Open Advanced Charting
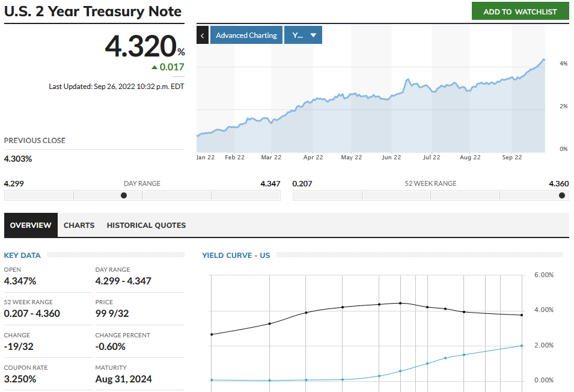 [246, 35]
